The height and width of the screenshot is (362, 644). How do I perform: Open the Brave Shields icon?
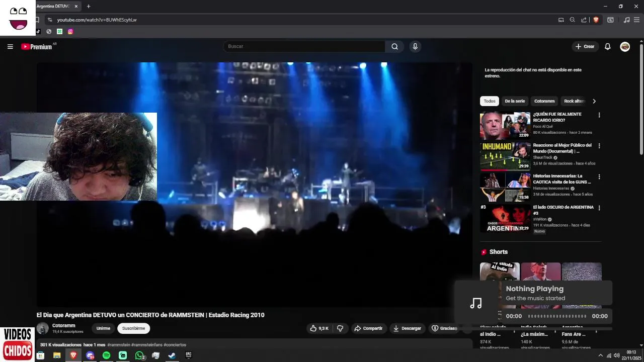(596, 20)
